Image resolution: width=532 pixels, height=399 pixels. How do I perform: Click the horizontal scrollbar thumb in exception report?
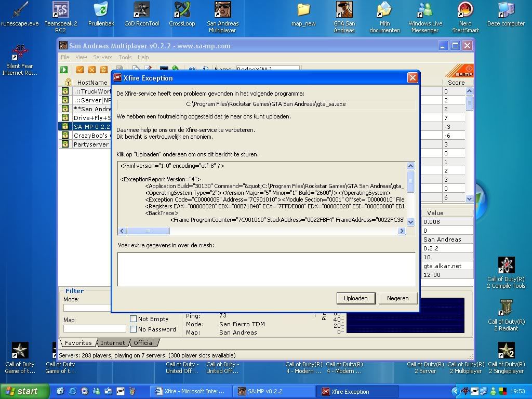click(148, 231)
